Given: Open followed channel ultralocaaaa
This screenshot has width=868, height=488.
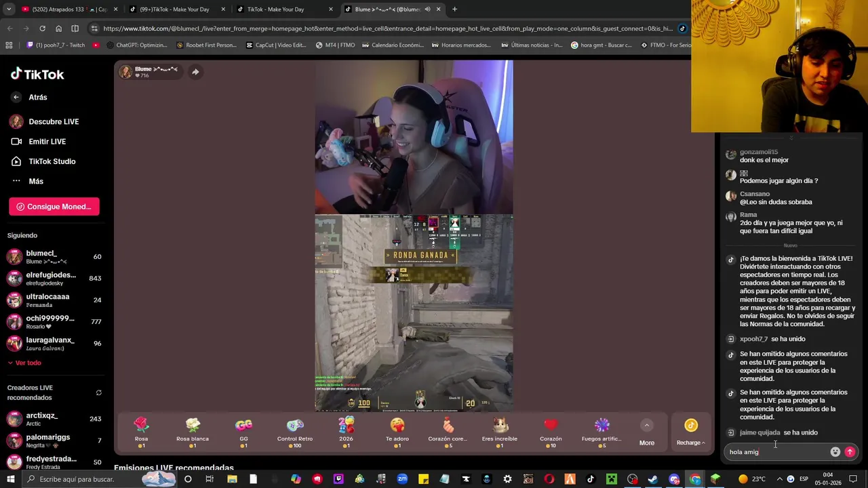Looking at the screenshot, I should click(54, 300).
